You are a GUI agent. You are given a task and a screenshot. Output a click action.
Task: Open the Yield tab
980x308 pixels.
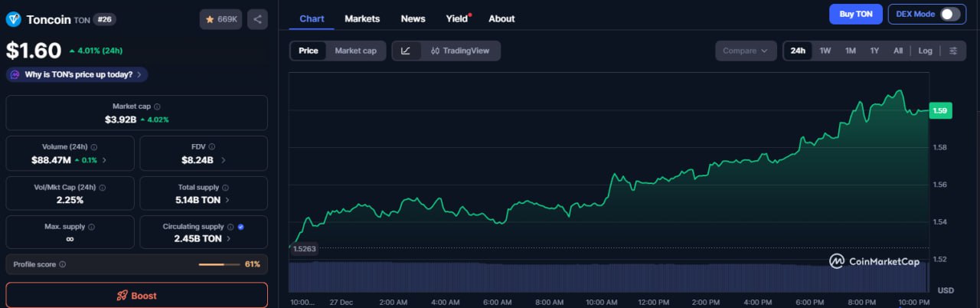click(457, 18)
